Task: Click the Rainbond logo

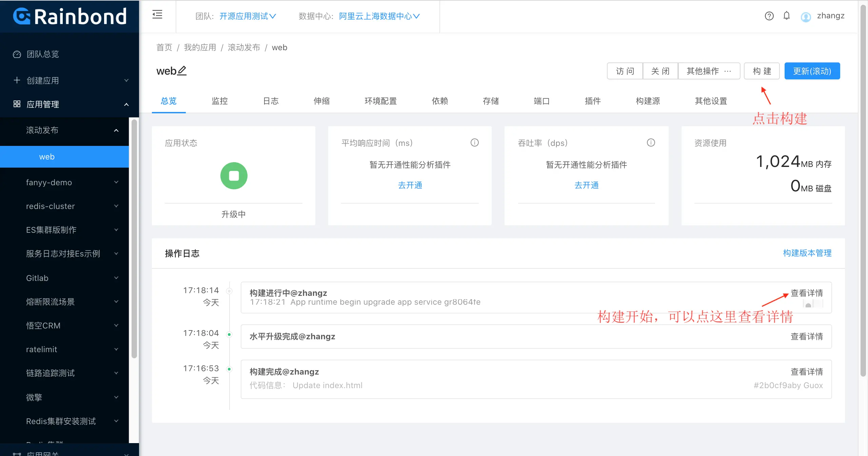Action: pos(70,16)
